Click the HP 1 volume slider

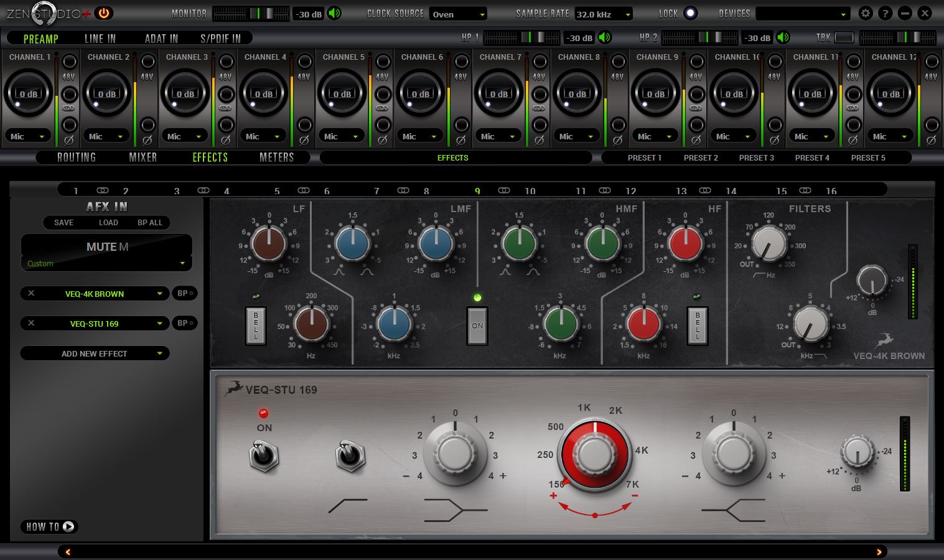pyautogui.click(x=522, y=37)
